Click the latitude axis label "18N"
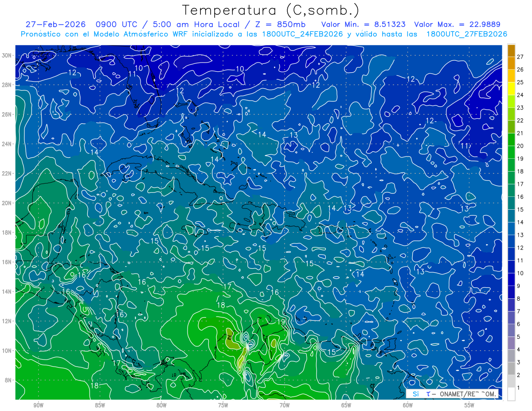The height and width of the screenshot is (411, 532). click(x=7, y=232)
